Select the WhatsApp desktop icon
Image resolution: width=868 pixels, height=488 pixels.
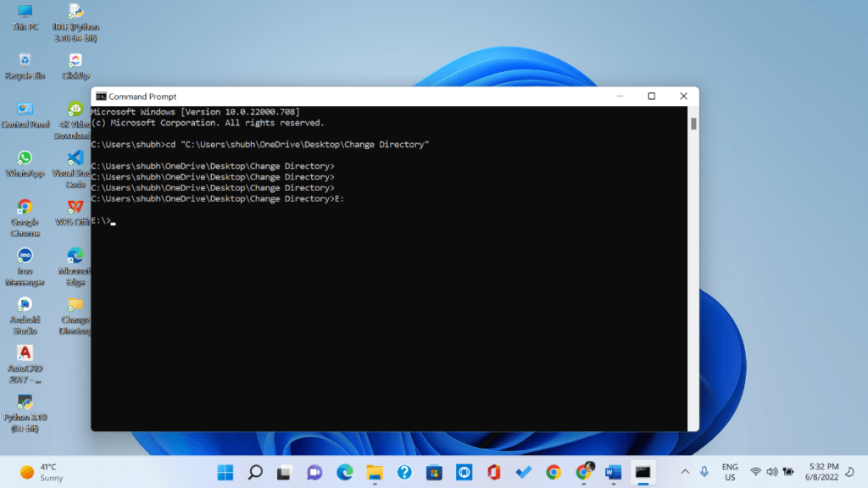25,164
